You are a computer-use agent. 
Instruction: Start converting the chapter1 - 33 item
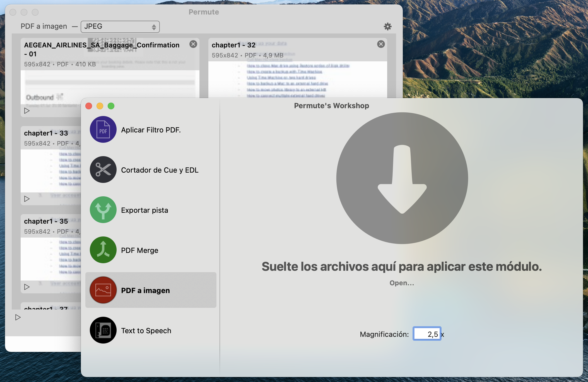27,199
